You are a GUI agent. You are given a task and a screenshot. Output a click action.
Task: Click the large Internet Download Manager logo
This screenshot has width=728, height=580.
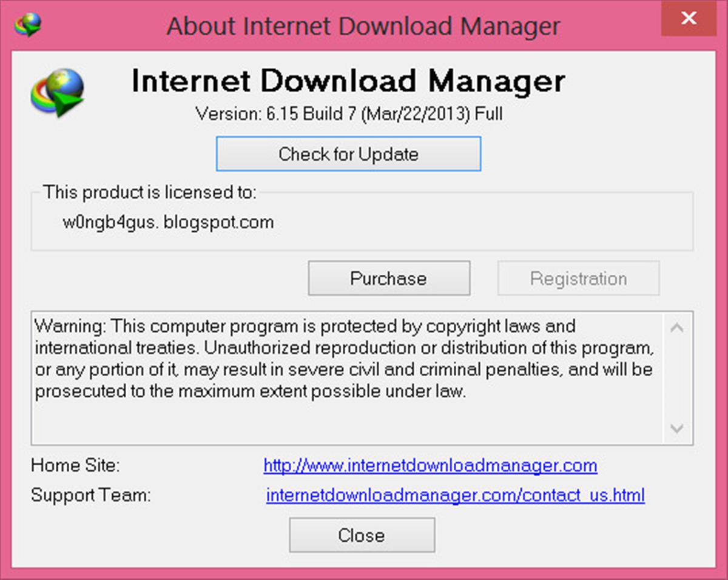[x=57, y=92]
